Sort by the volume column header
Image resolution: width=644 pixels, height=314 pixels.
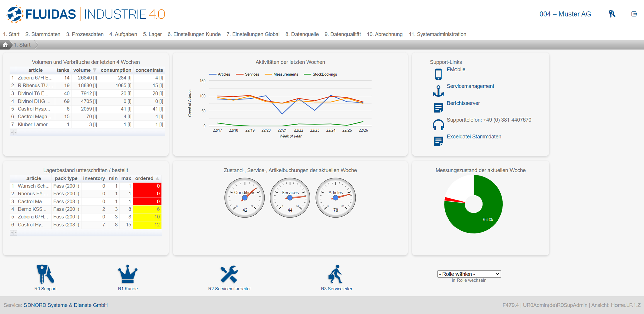tap(82, 70)
